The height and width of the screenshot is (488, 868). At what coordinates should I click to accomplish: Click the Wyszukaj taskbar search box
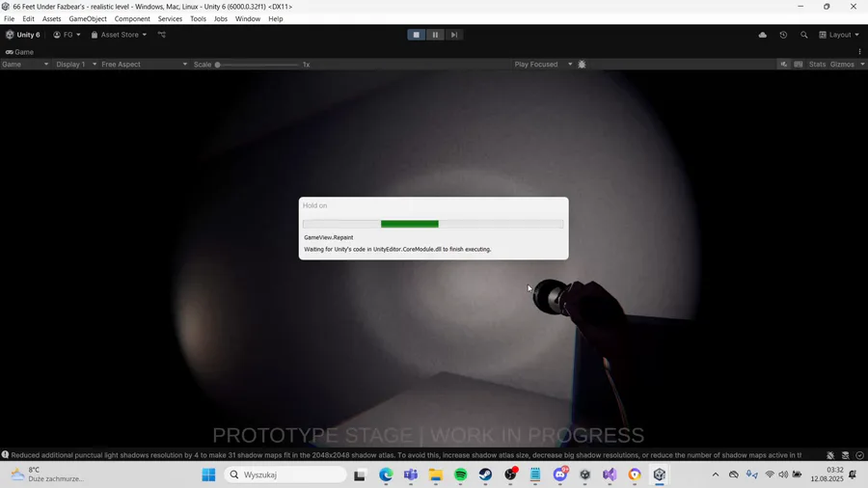pyautogui.click(x=285, y=474)
